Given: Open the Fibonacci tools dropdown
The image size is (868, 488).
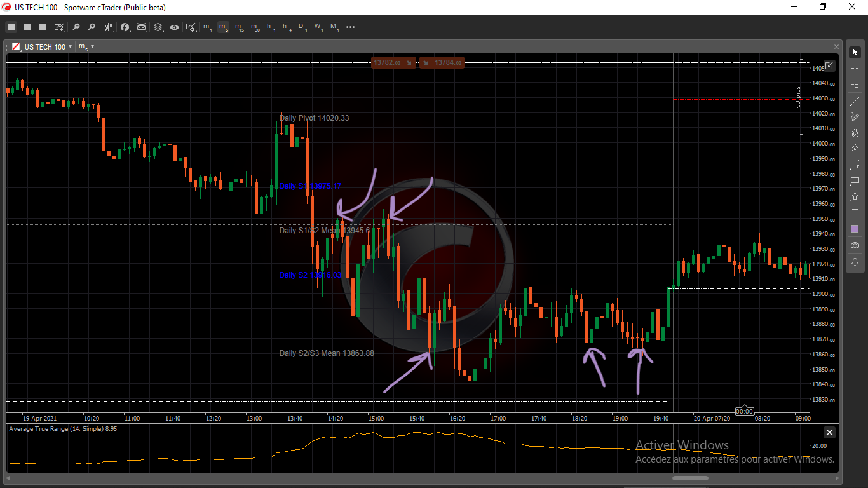Looking at the screenshot, I should (x=855, y=165).
